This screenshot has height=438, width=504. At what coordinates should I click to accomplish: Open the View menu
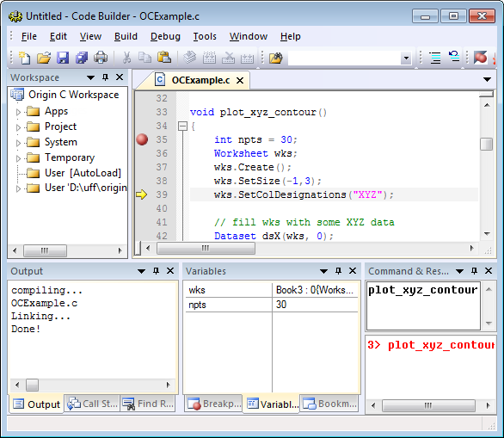pyautogui.click(x=90, y=36)
